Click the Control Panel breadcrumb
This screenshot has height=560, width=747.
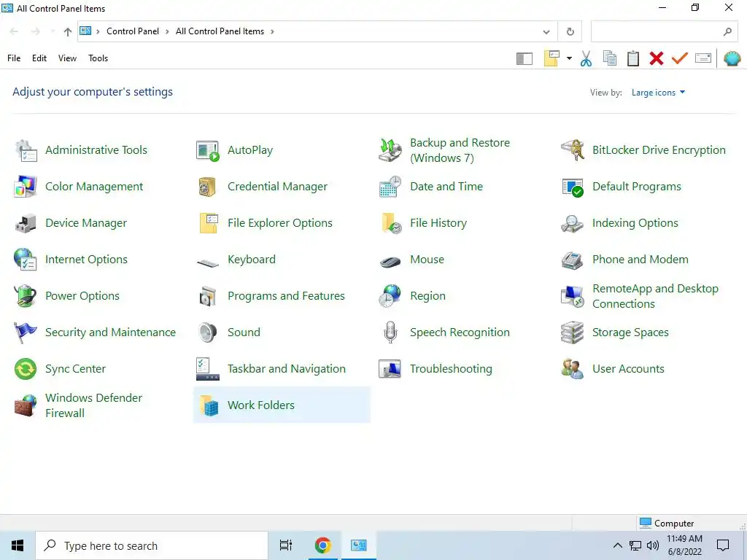point(133,31)
